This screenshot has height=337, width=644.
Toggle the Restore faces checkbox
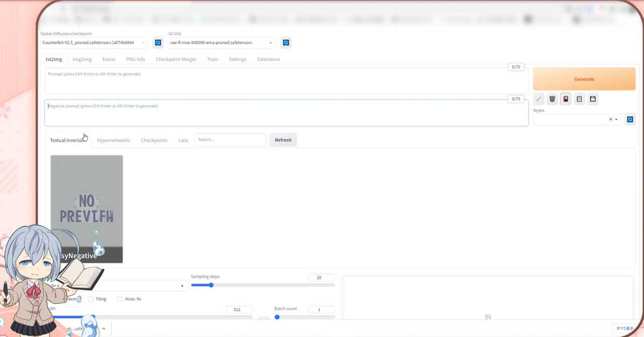[x=57, y=299]
